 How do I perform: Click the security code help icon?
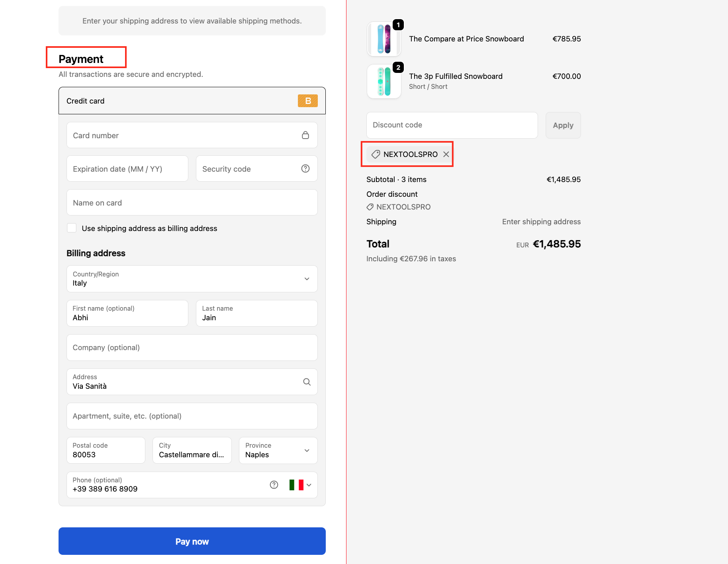pos(305,169)
